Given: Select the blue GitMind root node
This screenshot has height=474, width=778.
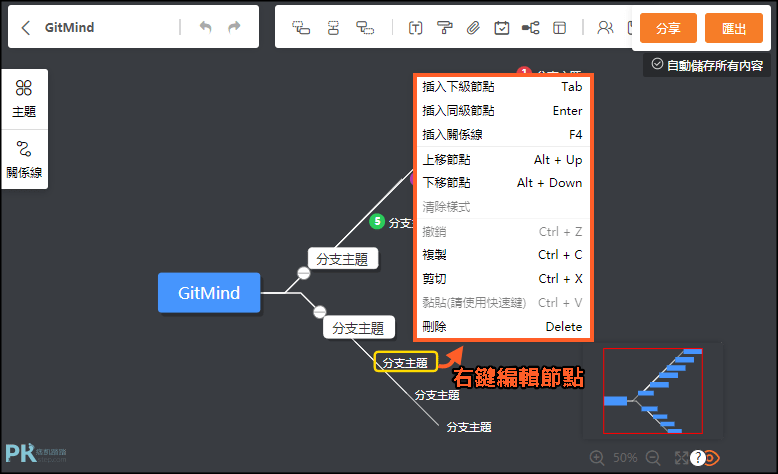Looking at the screenshot, I should 209,293.
